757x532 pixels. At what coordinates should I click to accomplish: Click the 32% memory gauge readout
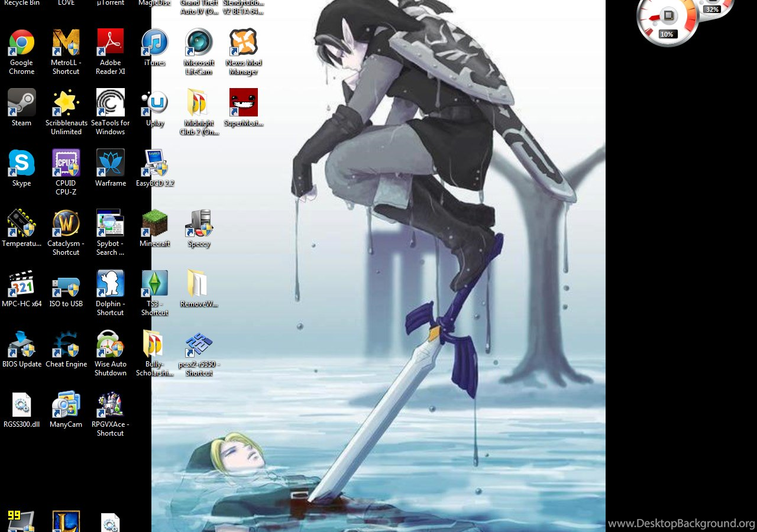click(x=712, y=9)
